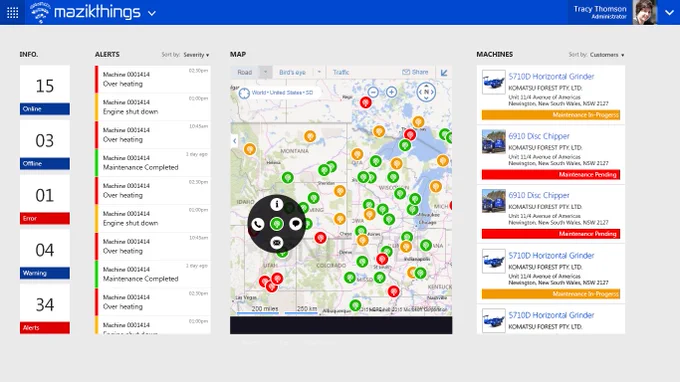Select the 15 Online info tile
The image size is (680, 382).
(45, 90)
